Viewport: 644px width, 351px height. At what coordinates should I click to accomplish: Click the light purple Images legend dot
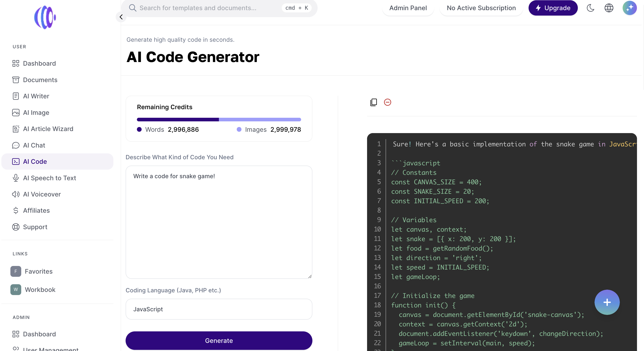pos(239,129)
